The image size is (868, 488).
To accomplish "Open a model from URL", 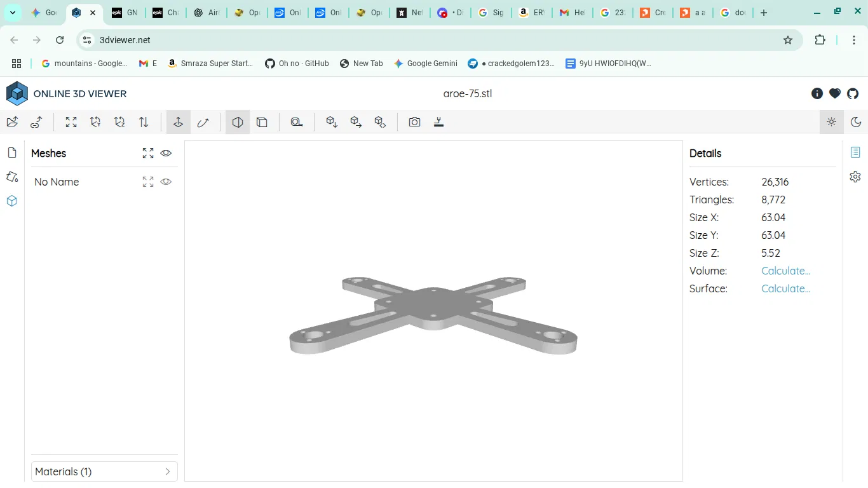I will pyautogui.click(x=36, y=122).
